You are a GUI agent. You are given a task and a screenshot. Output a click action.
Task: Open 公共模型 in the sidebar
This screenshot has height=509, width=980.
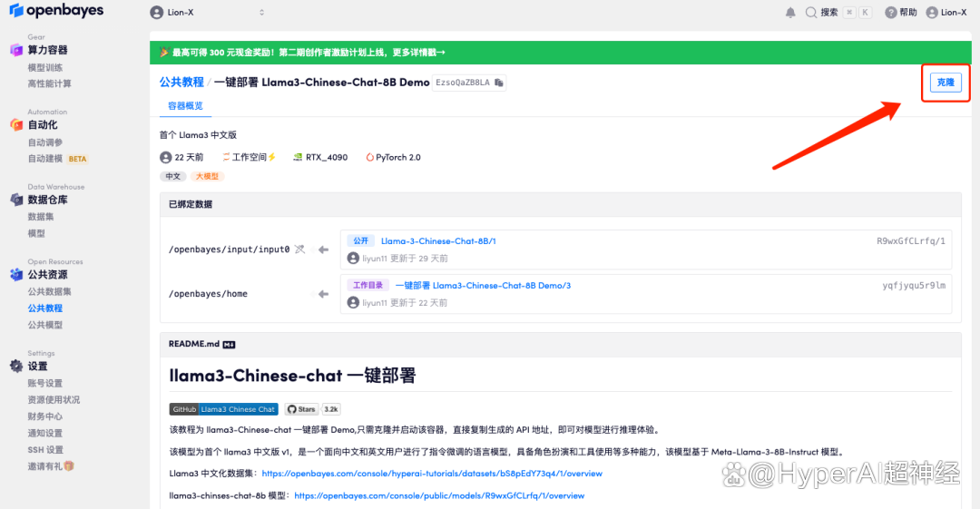45,325
